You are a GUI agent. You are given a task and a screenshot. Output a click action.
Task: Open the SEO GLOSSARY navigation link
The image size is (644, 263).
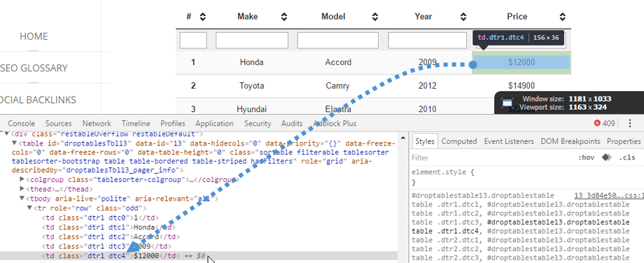click(34, 68)
